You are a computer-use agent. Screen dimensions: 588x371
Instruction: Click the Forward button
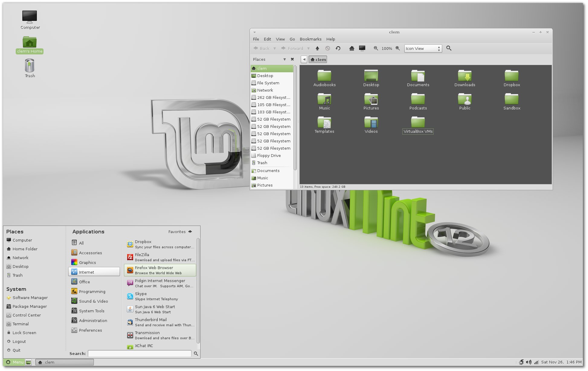[x=292, y=48]
